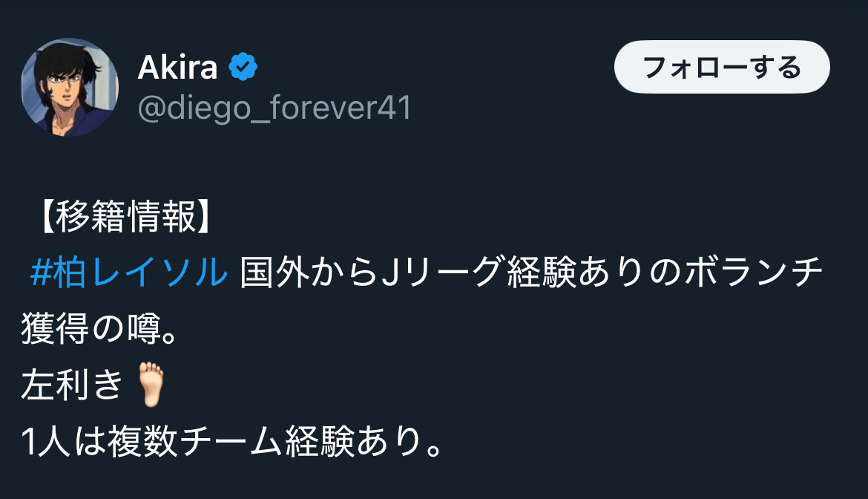Open the #柏レイソル hashtag link
This screenshot has height=499, width=868.
(129, 272)
